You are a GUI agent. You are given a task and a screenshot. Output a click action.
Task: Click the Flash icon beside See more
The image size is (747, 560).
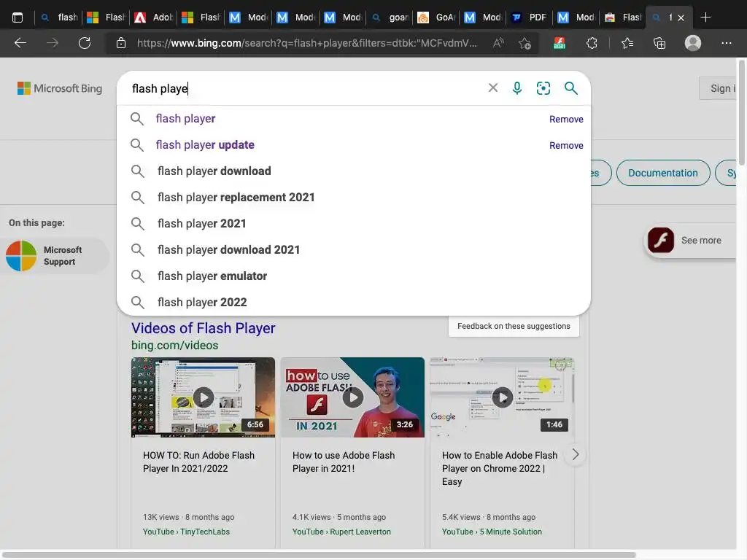[x=661, y=240]
